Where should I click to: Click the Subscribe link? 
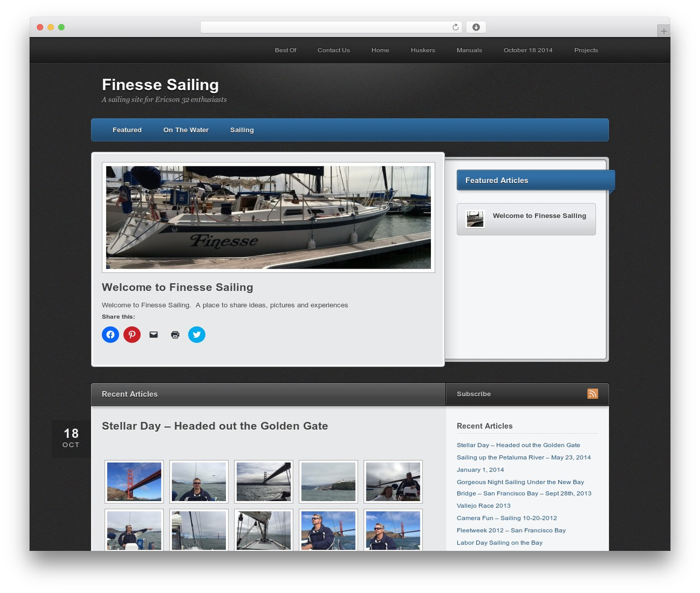tap(474, 394)
